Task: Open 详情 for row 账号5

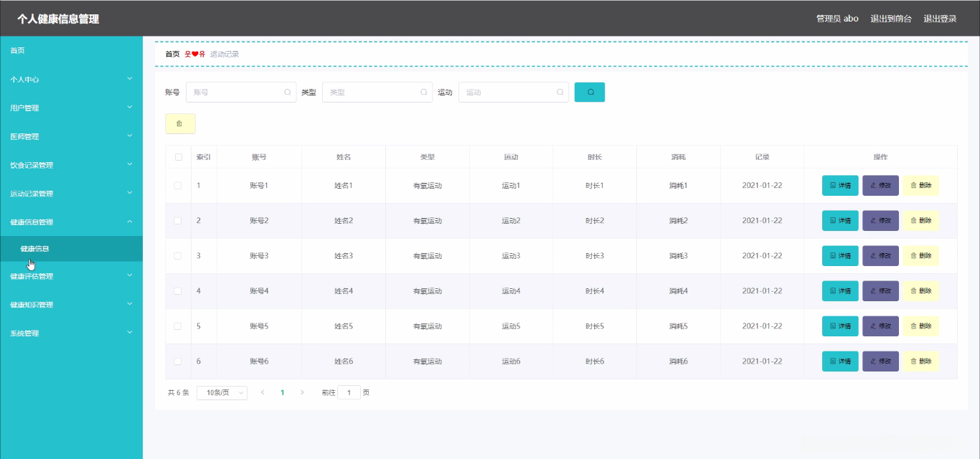Action: tap(840, 326)
